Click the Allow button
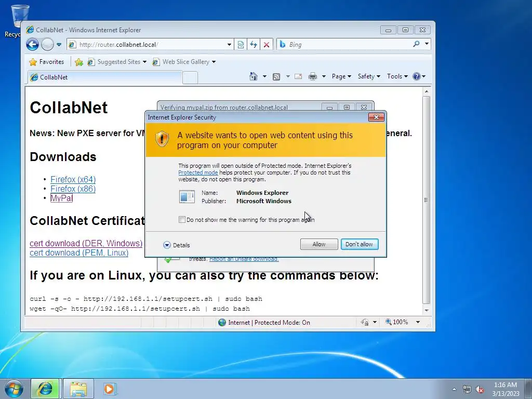The image size is (532, 399). coord(319,244)
